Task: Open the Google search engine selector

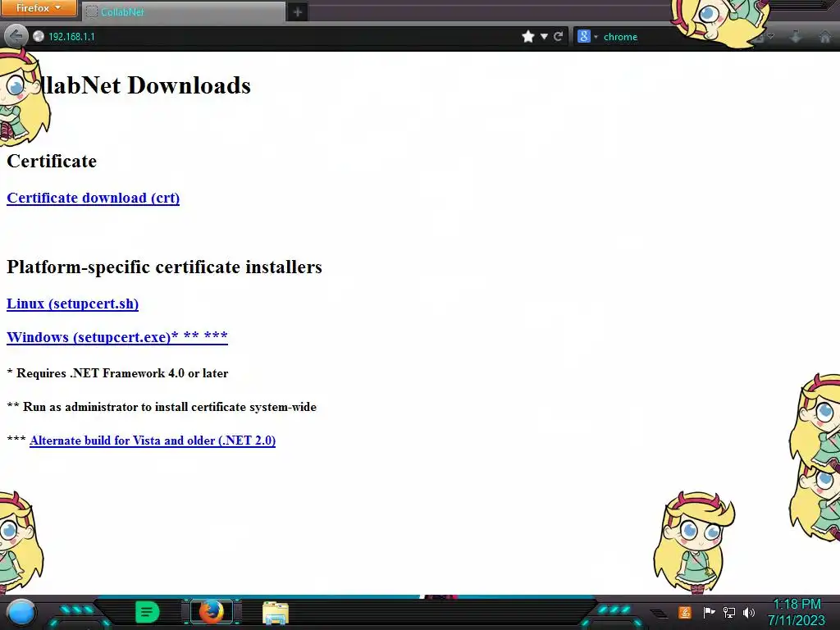Action: pos(587,36)
